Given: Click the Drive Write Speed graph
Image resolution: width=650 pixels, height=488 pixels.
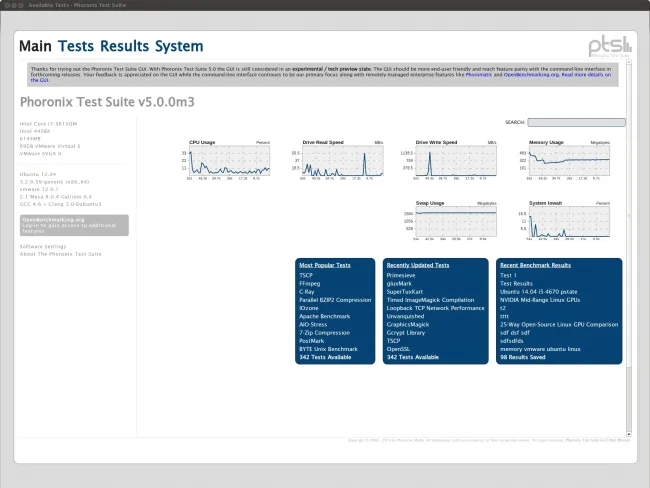Looking at the screenshot, I should click(456, 160).
